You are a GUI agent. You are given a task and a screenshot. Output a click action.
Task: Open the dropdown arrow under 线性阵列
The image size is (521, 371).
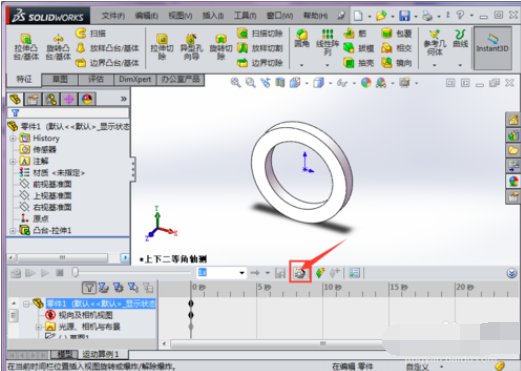click(x=327, y=65)
